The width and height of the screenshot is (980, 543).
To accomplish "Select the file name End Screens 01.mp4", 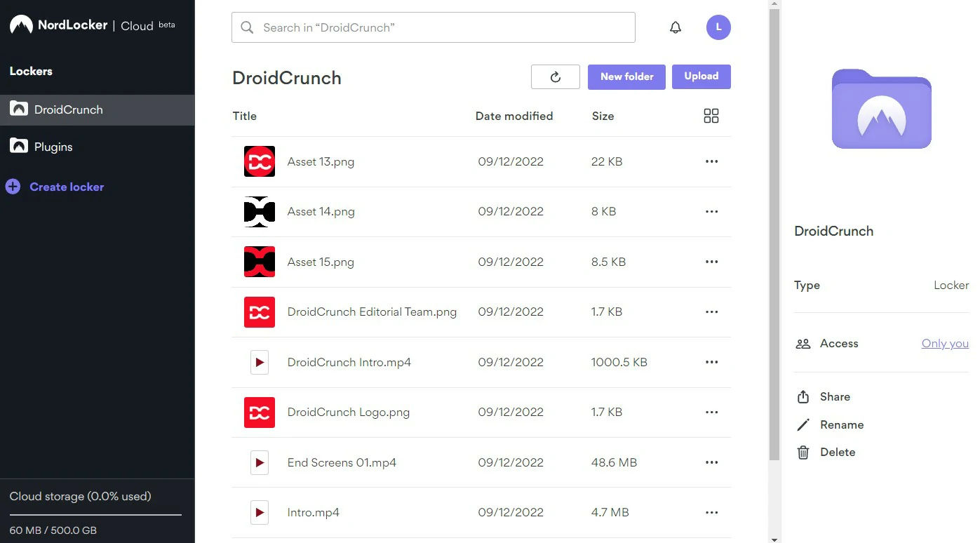I will click(342, 462).
